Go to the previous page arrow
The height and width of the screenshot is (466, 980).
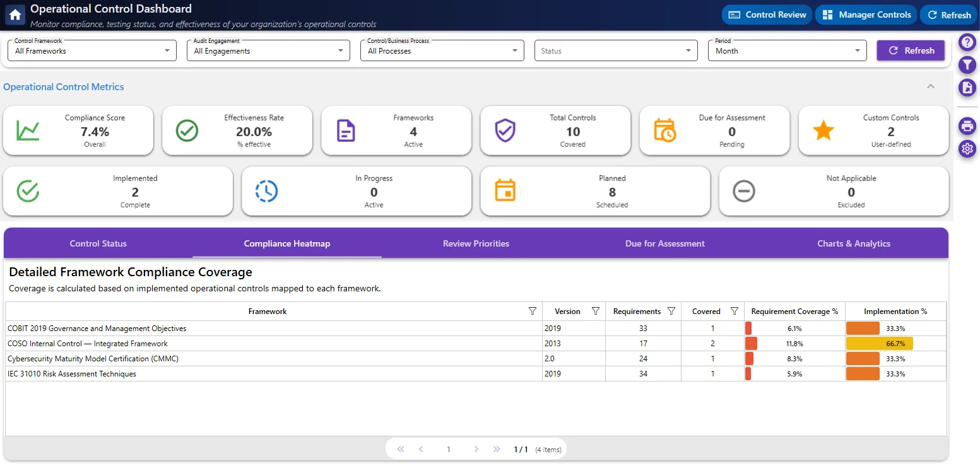pos(421,449)
